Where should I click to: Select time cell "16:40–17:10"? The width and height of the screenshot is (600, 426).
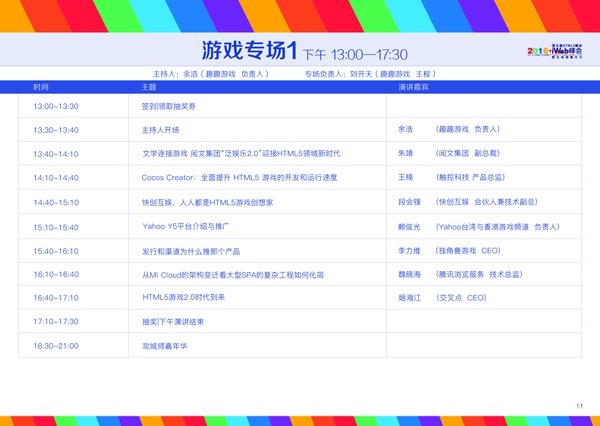point(56,298)
